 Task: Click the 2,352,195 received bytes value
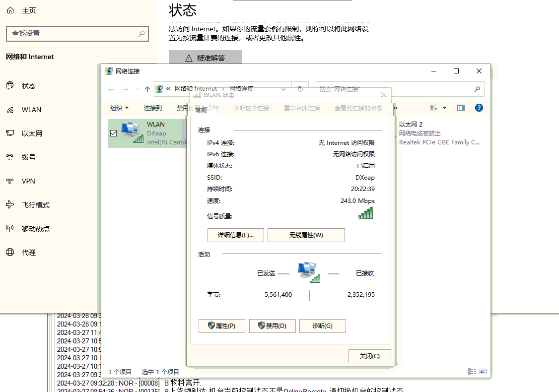click(361, 295)
